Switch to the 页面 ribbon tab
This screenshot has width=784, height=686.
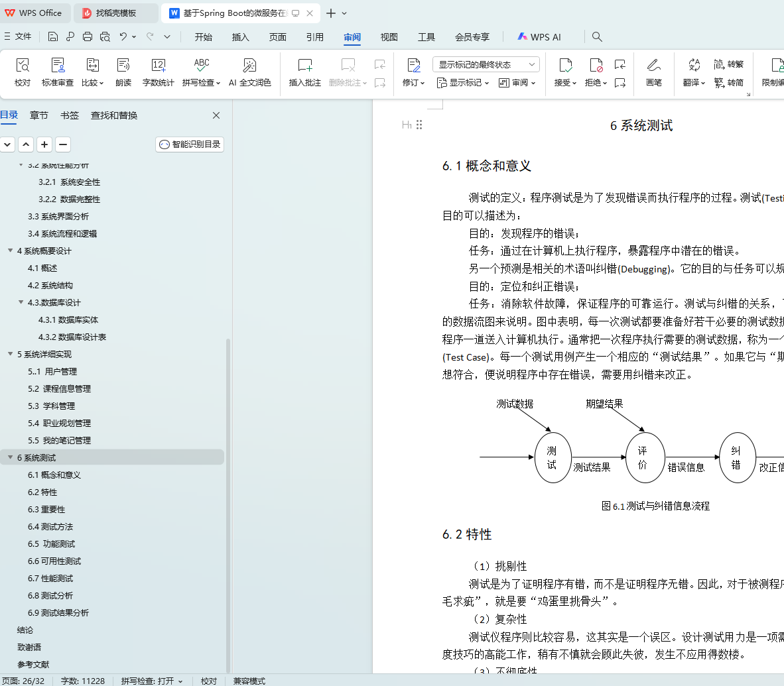pyautogui.click(x=277, y=37)
